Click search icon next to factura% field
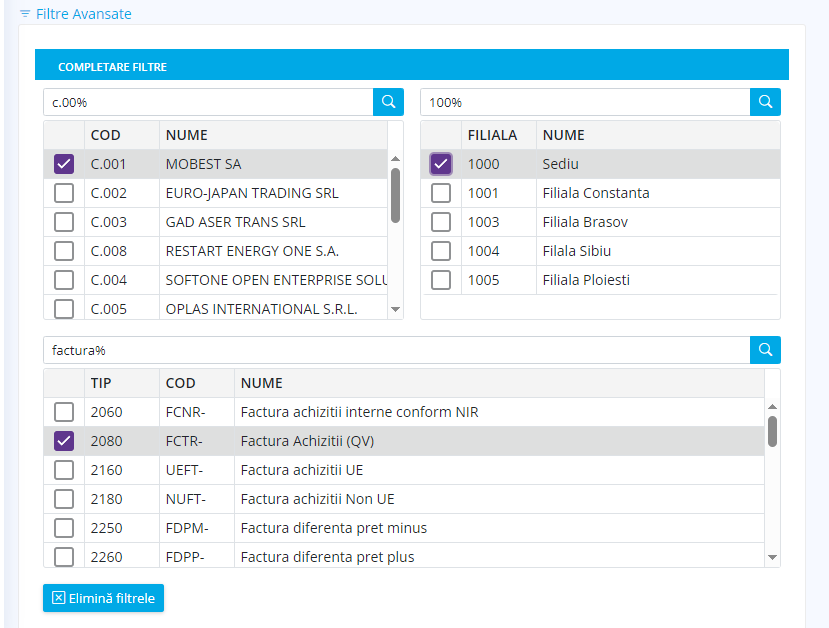Image resolution: width=829 pixels, height=628 pixels. coord(765,350)
